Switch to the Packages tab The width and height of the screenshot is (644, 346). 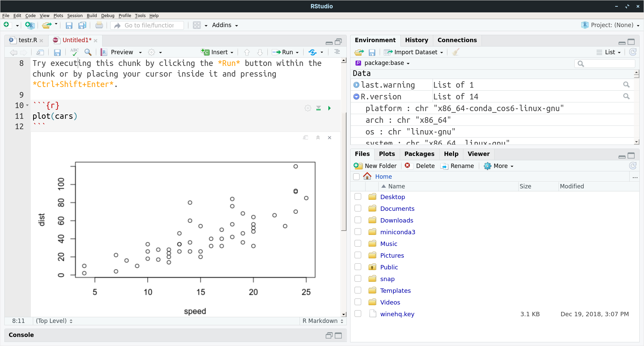click(x=419, y=154)
